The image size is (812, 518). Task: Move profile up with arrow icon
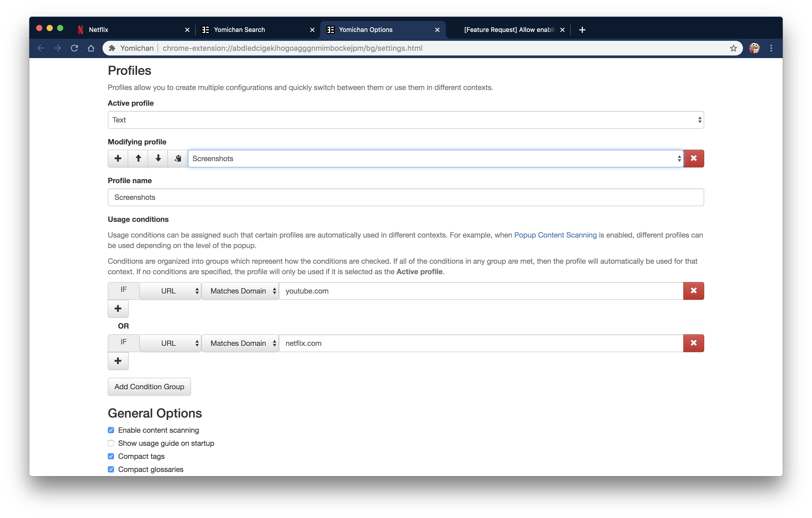click(x=138, y=159)
